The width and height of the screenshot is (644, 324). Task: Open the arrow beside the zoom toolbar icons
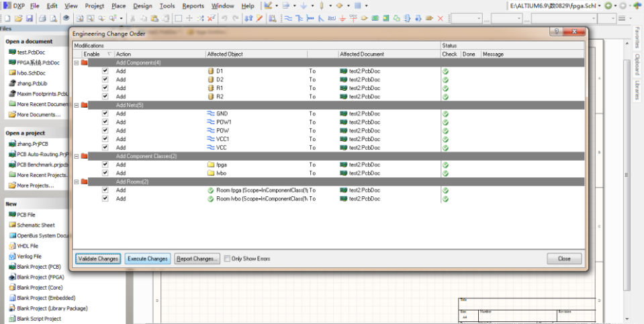[121, 19]
